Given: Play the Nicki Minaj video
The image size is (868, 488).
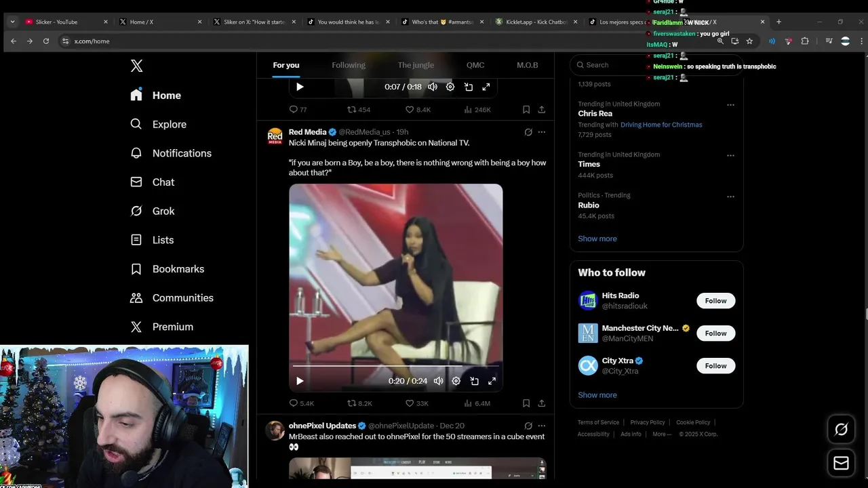Looking at the screenshot, I should click(x=300, y=381).
